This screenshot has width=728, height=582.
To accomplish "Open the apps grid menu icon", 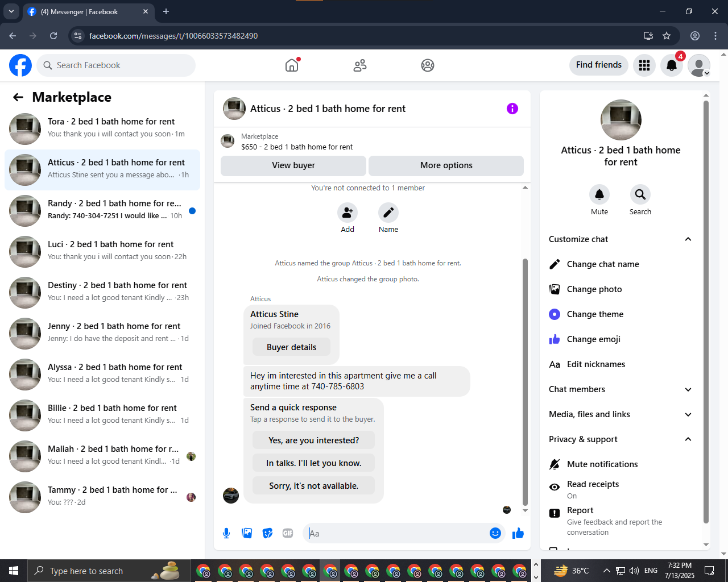I will click(644, 65).
